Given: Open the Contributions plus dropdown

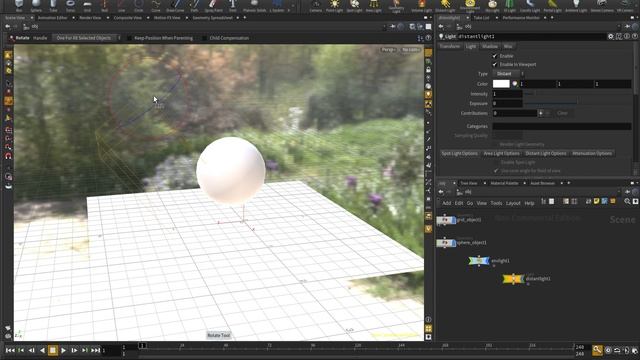Looking at the screenshot, I should coord(541,113).
